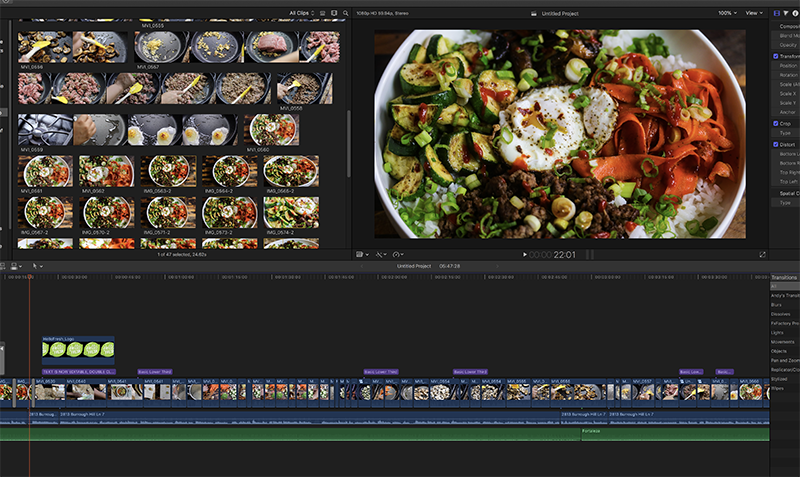Select browser clip MVI_0561 thumbnail
The height and width of the screenshot is (477, 800).
click(45, 171)
